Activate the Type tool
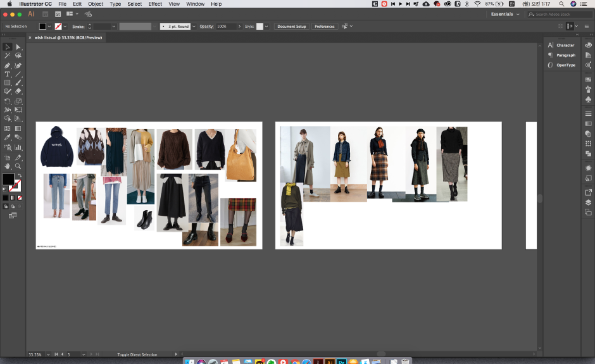This screenshot has width=595, height=364. pyautogui.click(x=8, y=74)
